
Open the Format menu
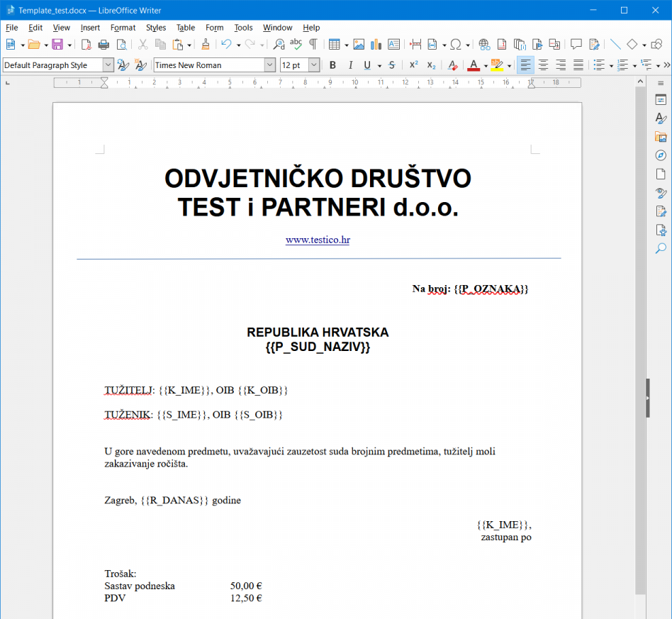pos(123,28)
